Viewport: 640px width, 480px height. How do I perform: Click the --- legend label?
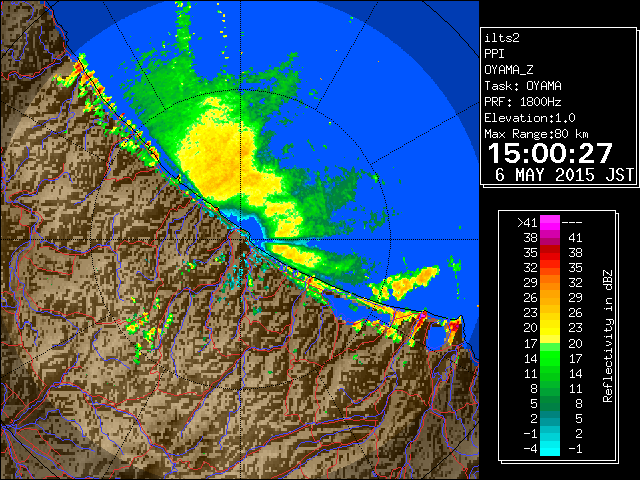tap(572, 223)
